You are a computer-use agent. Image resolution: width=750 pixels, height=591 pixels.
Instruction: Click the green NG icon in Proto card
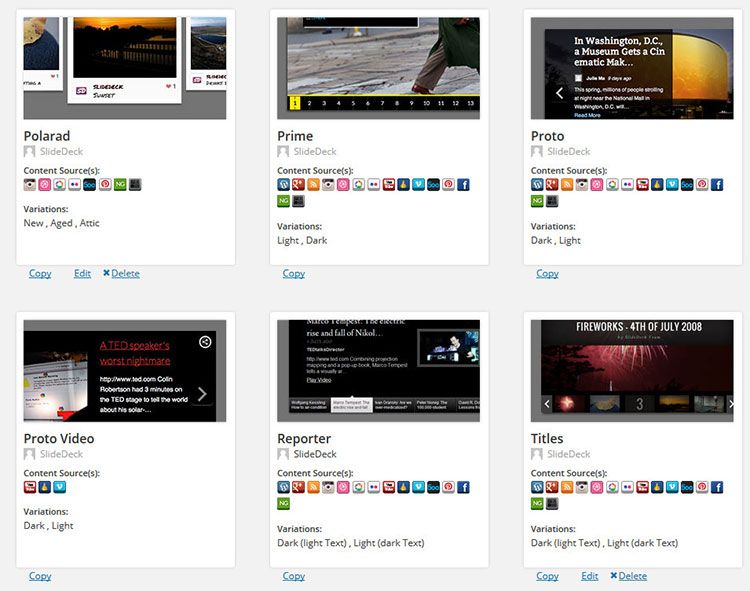click(537, 201)
